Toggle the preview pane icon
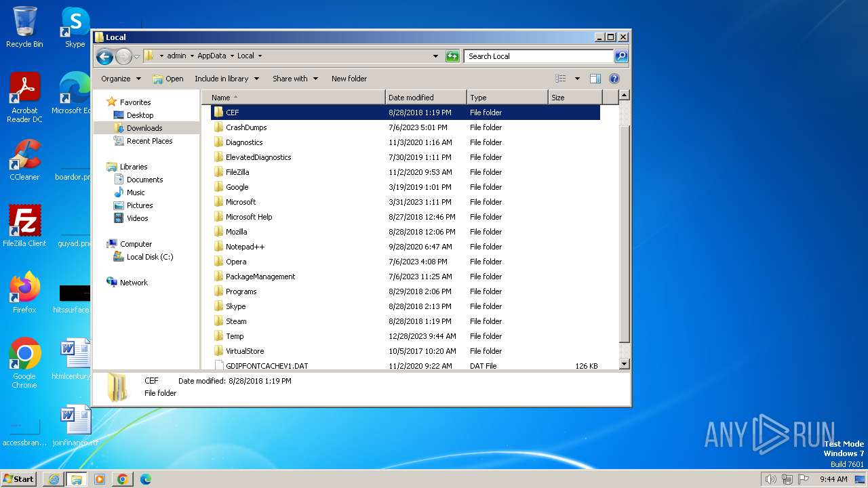This screenshot has height=488, width=868. [x=595, y=79]
